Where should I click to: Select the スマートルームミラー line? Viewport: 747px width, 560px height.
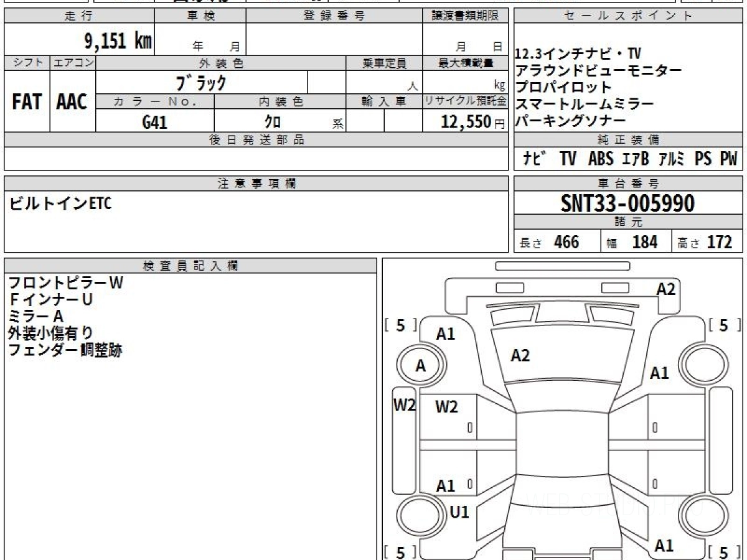pos(585,104)
